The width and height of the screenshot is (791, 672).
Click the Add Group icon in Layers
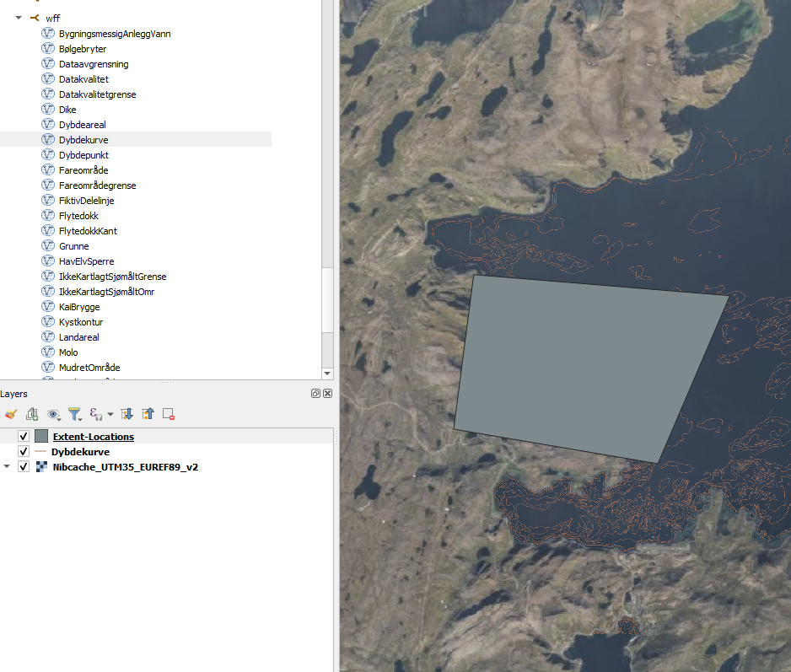coord(32,414)
